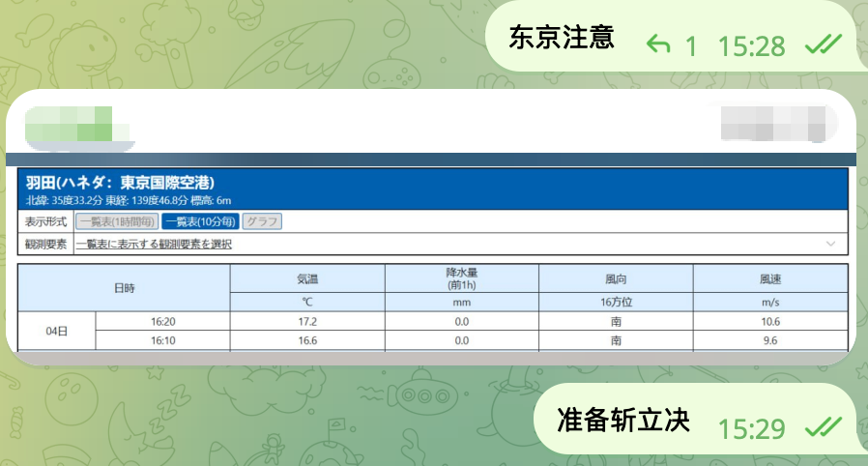The image size is (868, 466).
Task: Select the 一覧表(1時間毎) display tab
Action: tap(117, 222)
